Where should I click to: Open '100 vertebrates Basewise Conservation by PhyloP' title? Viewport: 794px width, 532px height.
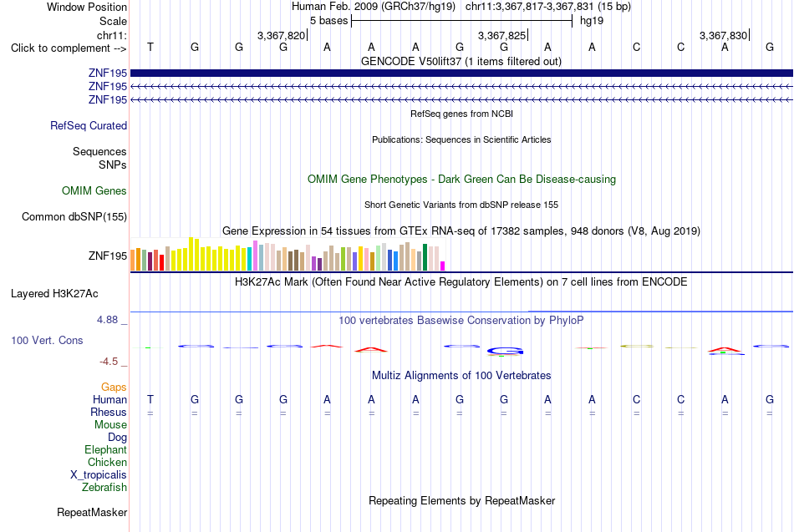461,321
